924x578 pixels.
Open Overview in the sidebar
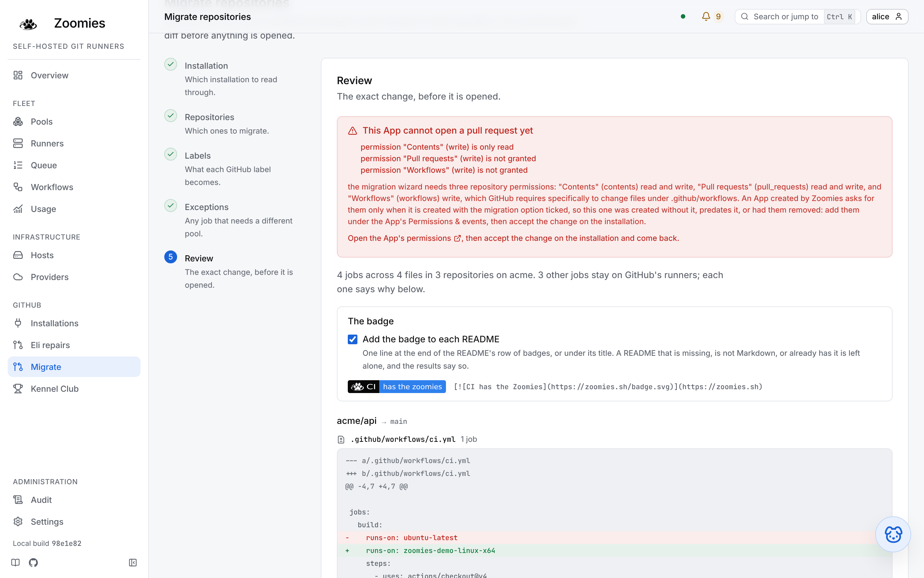point(74,75)
